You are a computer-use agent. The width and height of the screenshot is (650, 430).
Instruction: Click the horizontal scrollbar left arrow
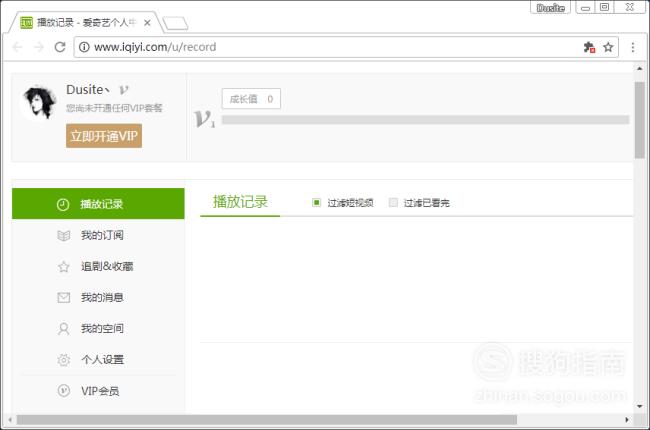(10, 420)
